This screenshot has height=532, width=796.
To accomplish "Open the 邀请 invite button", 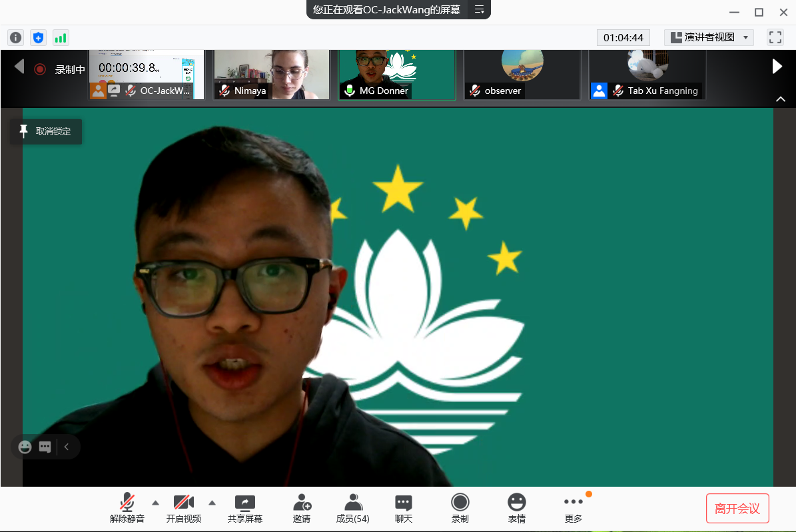I will tap(302, 508).
